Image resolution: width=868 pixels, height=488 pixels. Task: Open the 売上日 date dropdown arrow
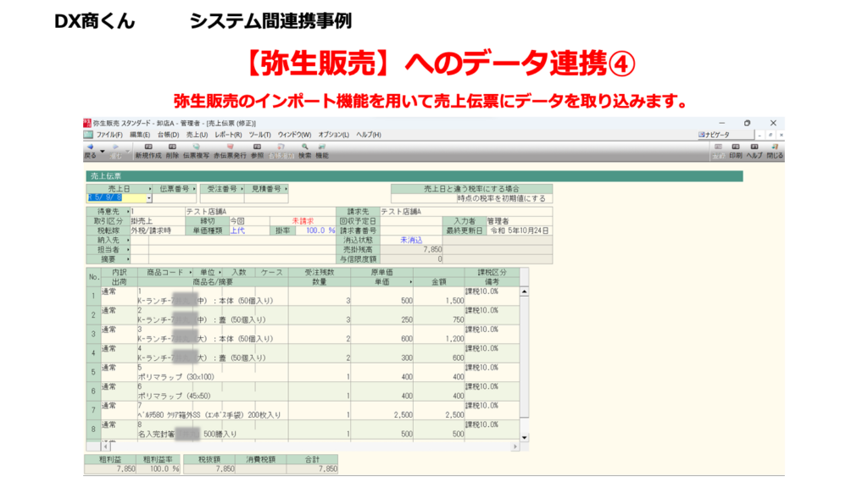click(x=149, y=198)
